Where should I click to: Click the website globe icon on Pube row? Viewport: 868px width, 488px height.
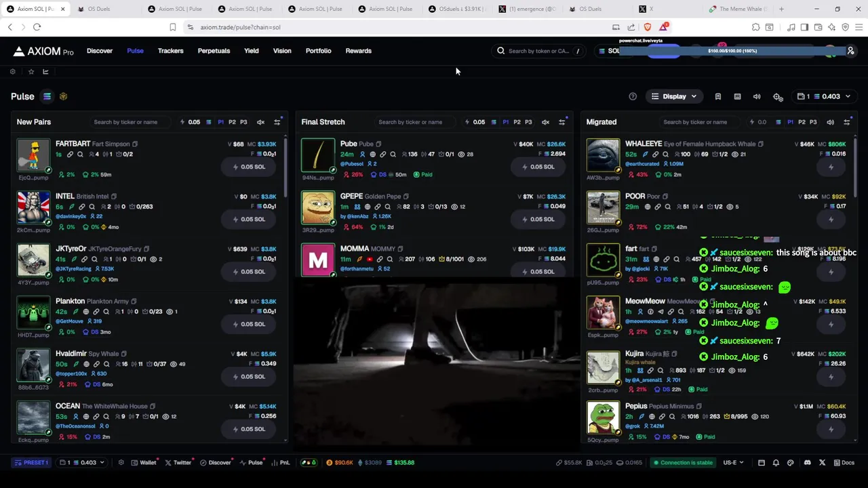click(x=372, y=154)
